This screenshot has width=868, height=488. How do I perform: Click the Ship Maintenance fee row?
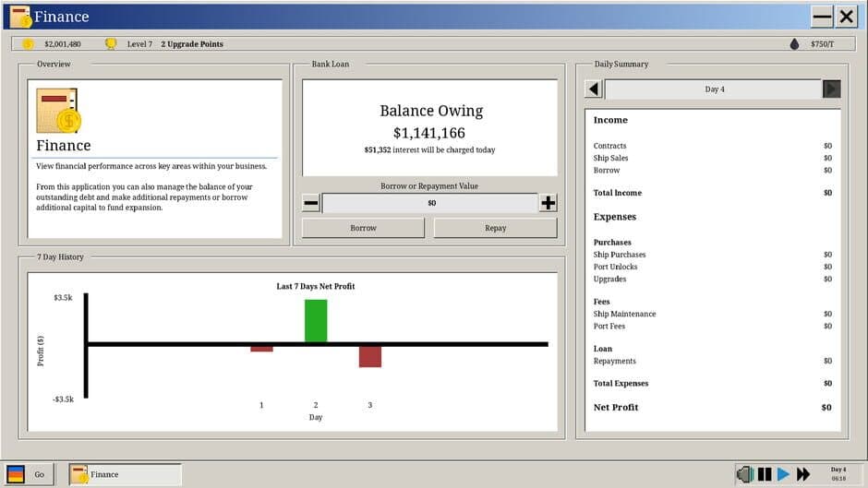(x=713, y=314)
